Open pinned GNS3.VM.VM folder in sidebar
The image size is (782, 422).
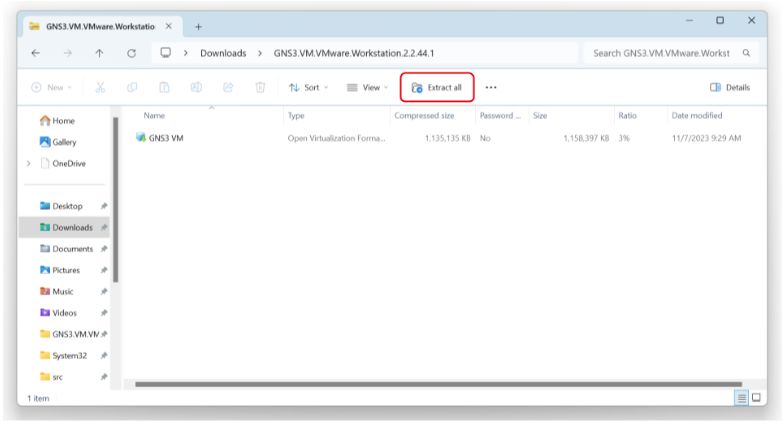click(69, 334)
